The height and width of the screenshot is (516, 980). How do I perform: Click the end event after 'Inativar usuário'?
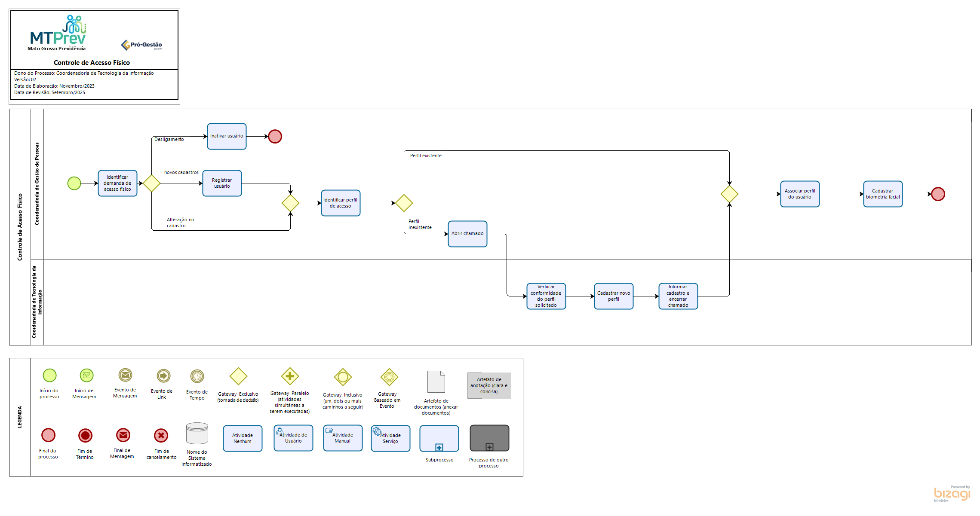point(275,137)
